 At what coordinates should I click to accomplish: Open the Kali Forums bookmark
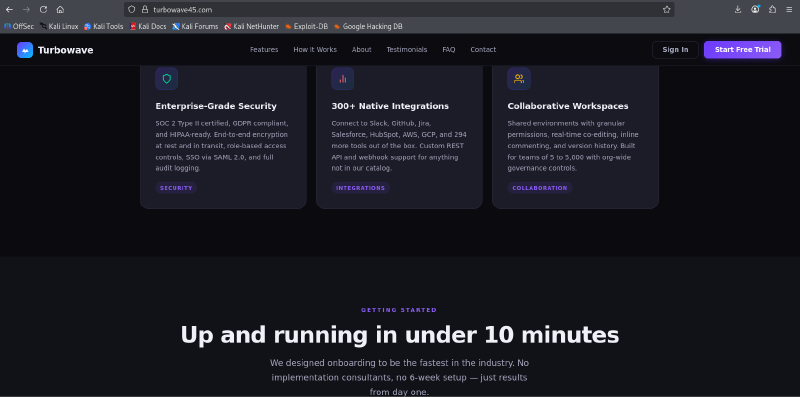(195, 26)
